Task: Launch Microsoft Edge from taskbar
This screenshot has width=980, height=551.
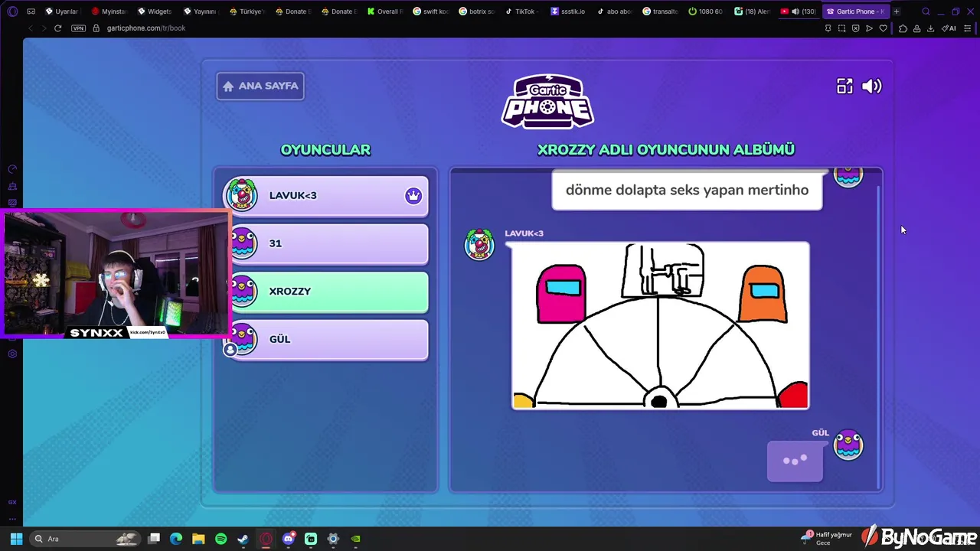Action: point(176,539)
